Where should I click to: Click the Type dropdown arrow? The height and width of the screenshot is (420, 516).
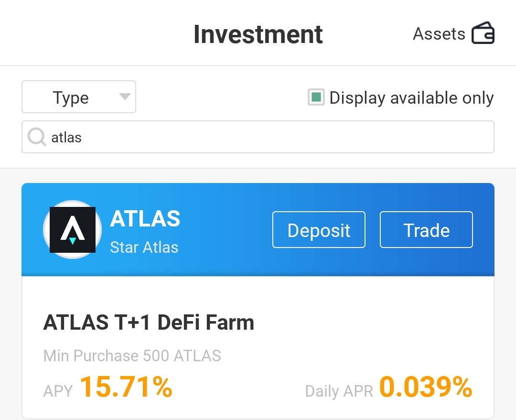coord(125,97)
